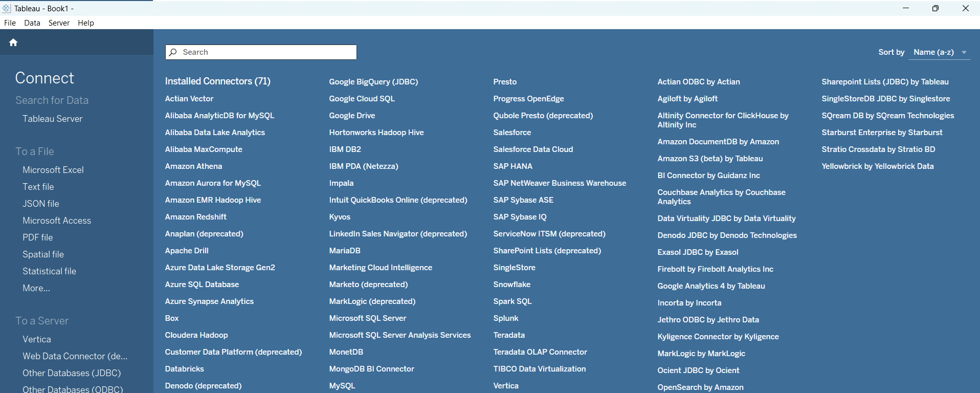Open the Sort by Name (a-z) dropdown
The image size is (980, 393).
[940, 52]
